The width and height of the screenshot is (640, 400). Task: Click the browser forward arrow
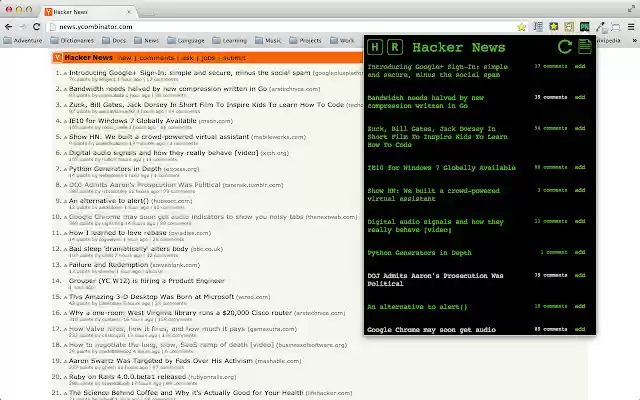point(22,27)
